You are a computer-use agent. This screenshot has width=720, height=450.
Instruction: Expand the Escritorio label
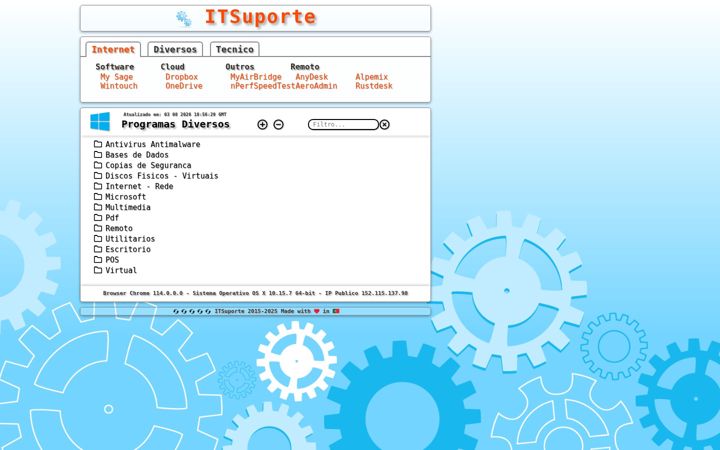point(128,249)
